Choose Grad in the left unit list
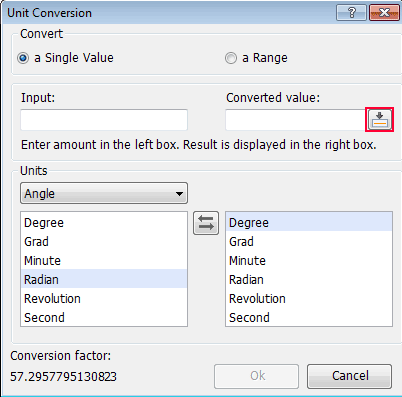This screenshot has width=402, height=397. (x=104, y=241)
